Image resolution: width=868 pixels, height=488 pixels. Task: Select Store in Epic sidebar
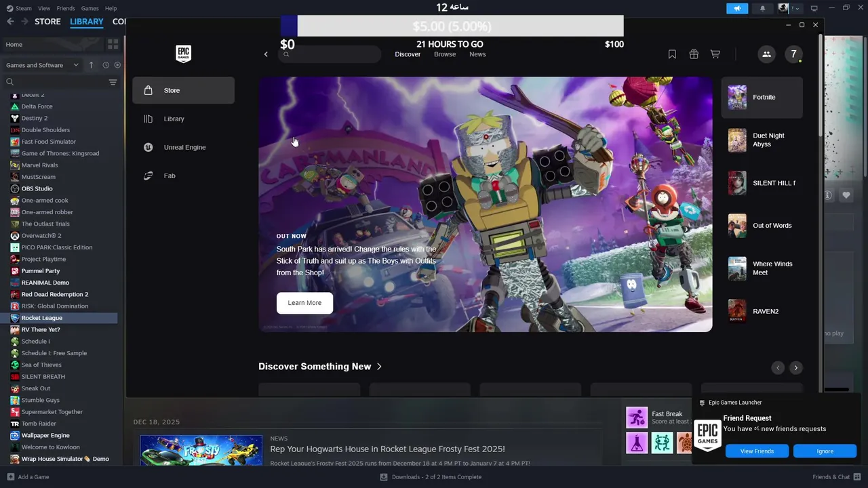tap(183, 90)
